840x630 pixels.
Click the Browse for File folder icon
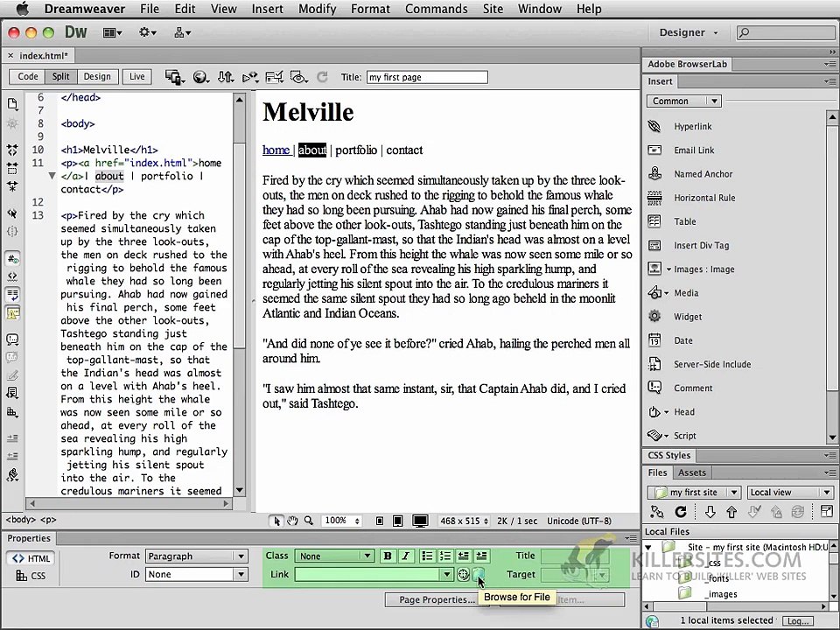click(478, 575)
